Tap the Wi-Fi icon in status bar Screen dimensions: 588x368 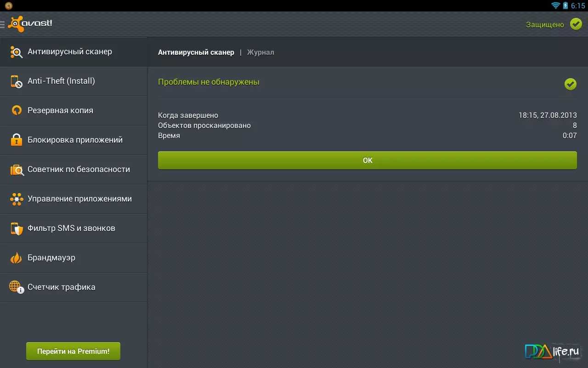(x=556, y=6)
